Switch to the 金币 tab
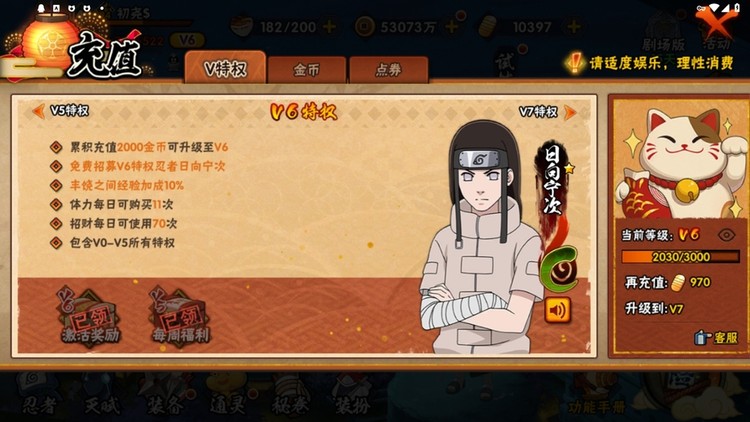This screenshot has width=750, height=422. tap(307, 70)
